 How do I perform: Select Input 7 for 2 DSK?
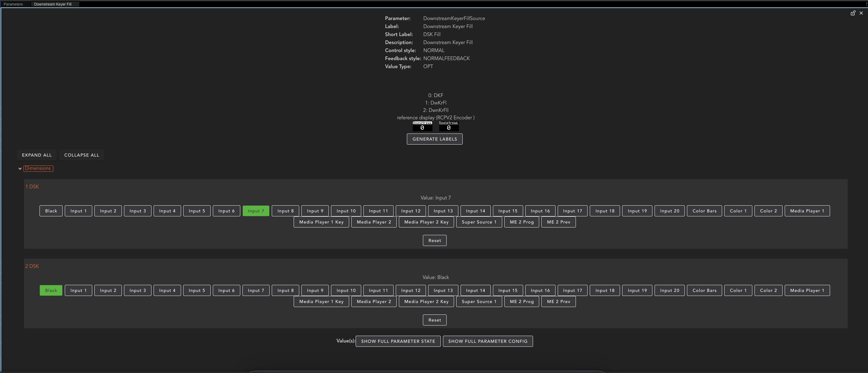pyautogui.click(x=256, y=290)
